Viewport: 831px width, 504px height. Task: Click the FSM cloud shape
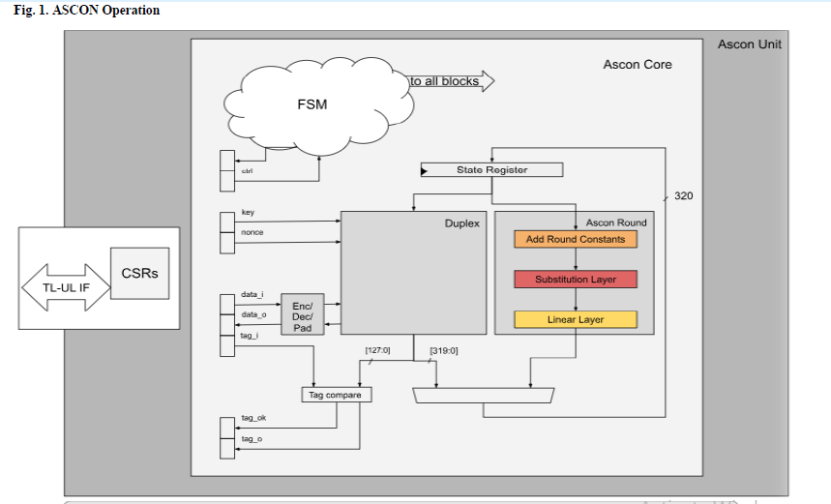pos(312,104)
